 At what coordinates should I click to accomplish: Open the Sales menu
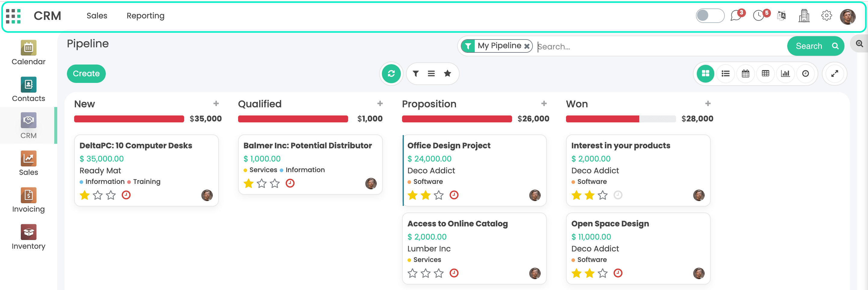click(97, 16)
